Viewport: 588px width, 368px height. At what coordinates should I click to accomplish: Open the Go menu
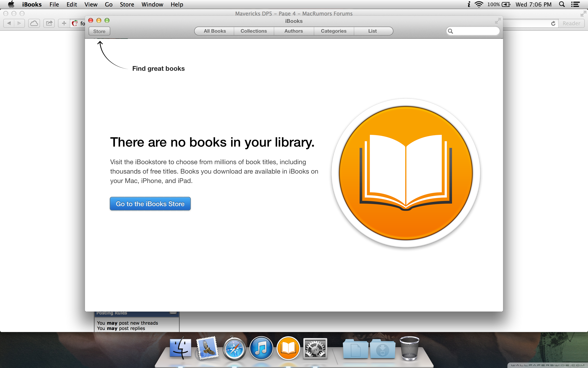click(x=109, y=4)
